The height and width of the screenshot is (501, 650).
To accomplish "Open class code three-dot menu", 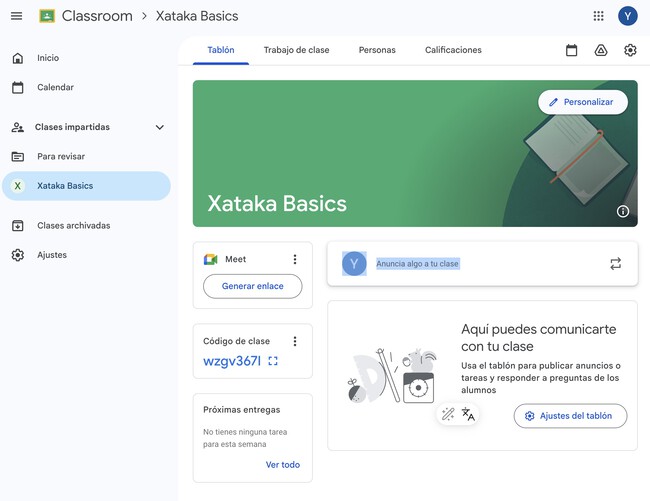I will pyautogui.click(x=294, y=341).
